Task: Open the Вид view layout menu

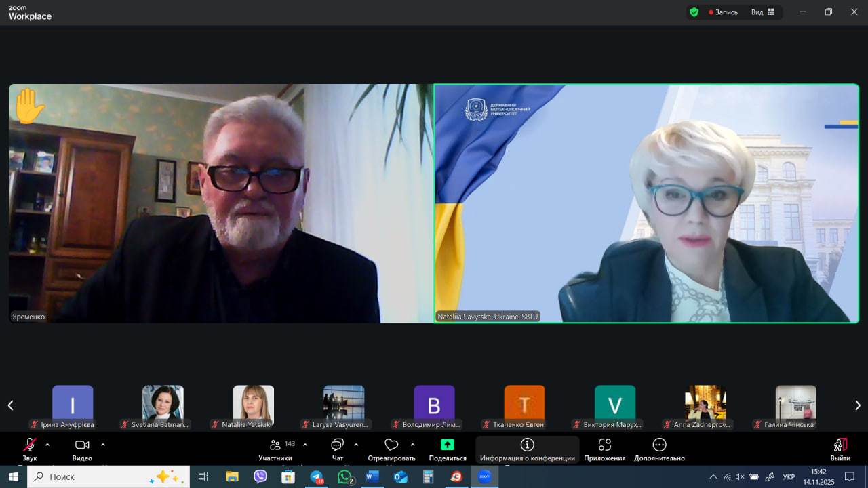Action: pyautogui.click(x=762, y=12)
